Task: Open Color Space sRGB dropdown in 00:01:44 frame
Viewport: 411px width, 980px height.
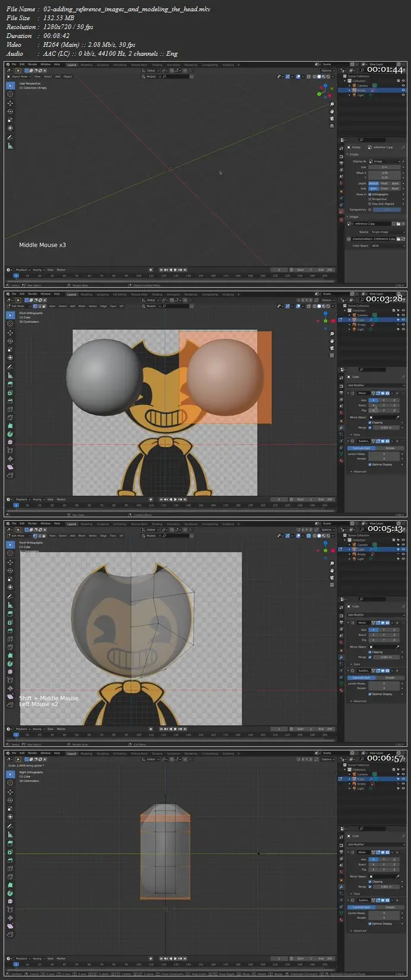Action: click(x=388, y=246)
